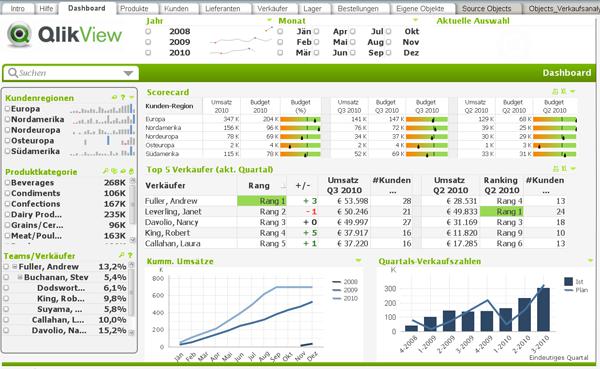Click the search icon in Produktkategorie header

click(106, 171)
